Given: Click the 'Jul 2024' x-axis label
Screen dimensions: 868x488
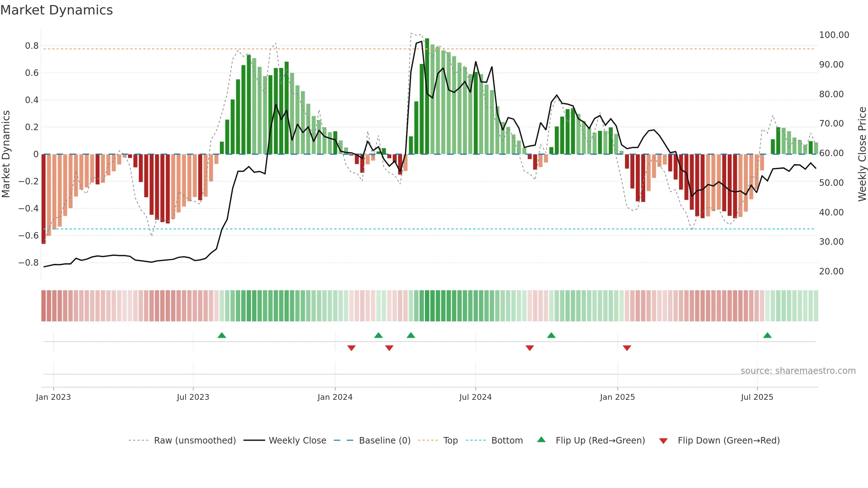Looking at the screenshot, I should pos(476,397).
